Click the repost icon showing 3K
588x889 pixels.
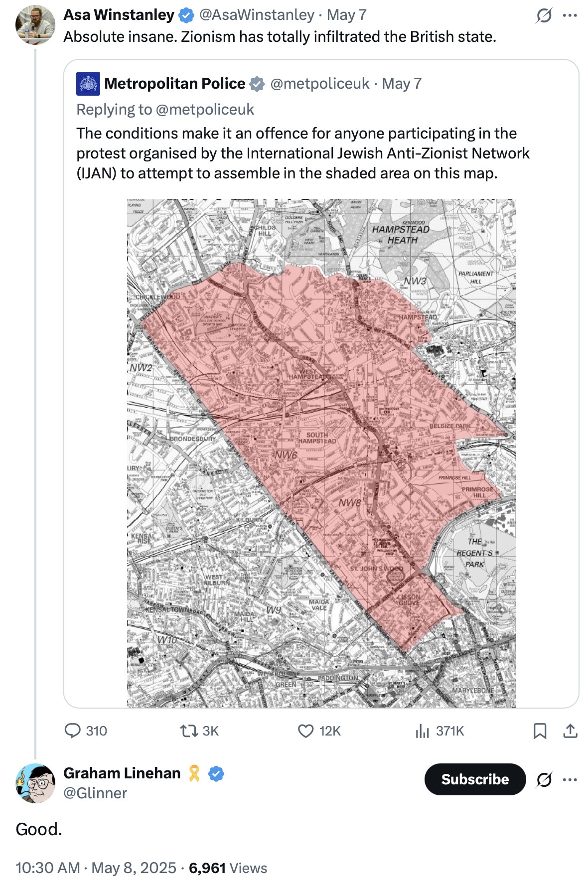point(189,731)
